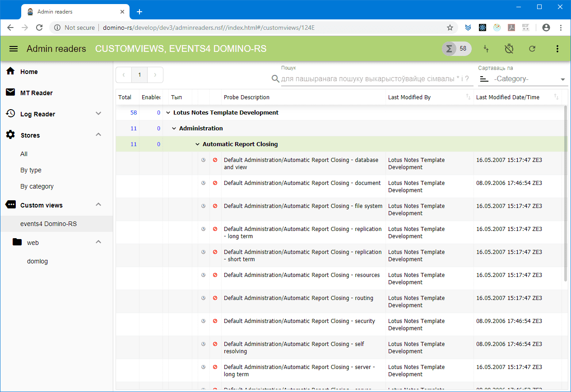Select By category under Stores
Screen dimensions: 571x392
point(37,186)
